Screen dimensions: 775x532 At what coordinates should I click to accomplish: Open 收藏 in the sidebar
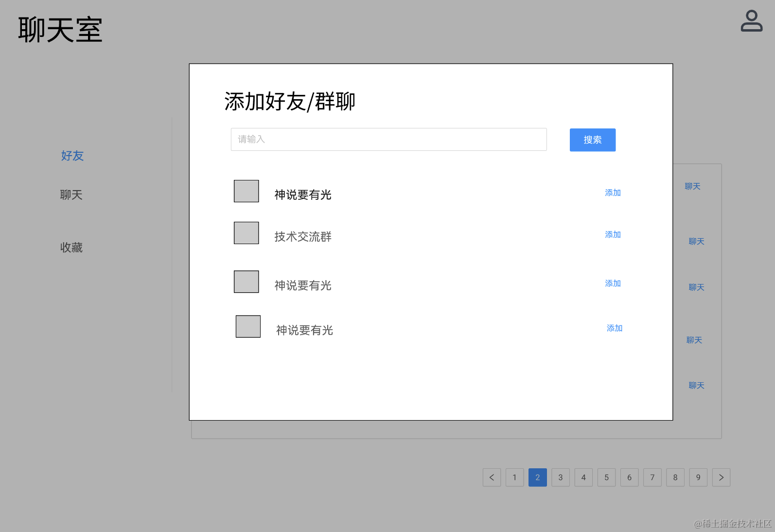(x=71, y=248)
